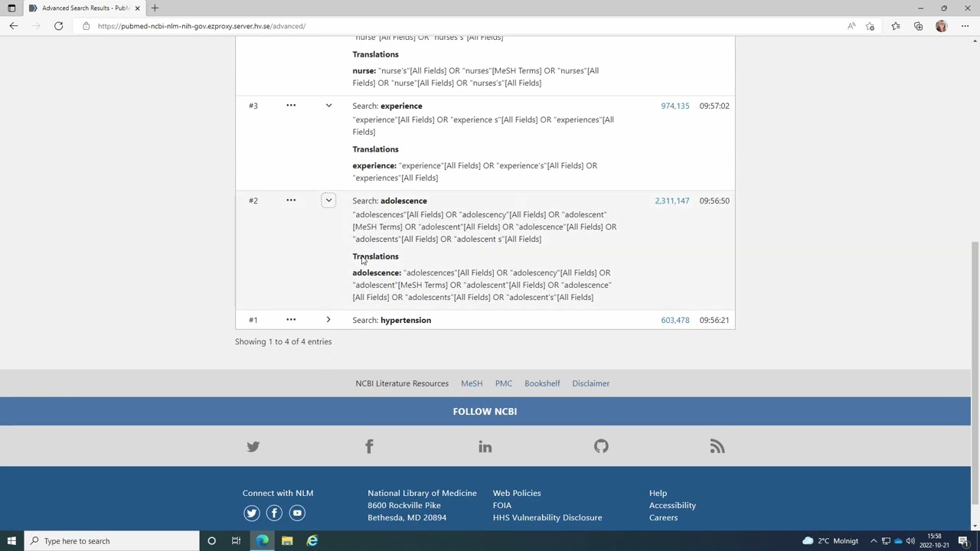Open 974,135 results for experience search
Screen dimensions: 980x551
675,106
